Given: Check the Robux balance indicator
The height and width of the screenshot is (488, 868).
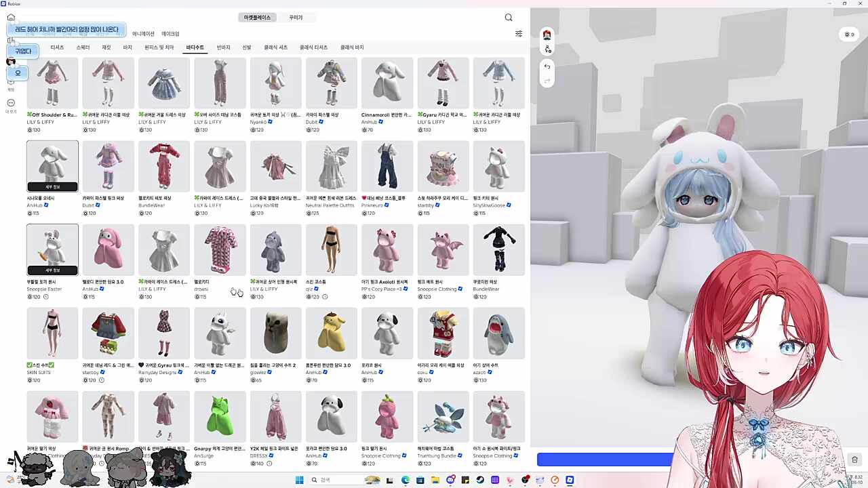Looking at the screenshot, I should 848,35.
